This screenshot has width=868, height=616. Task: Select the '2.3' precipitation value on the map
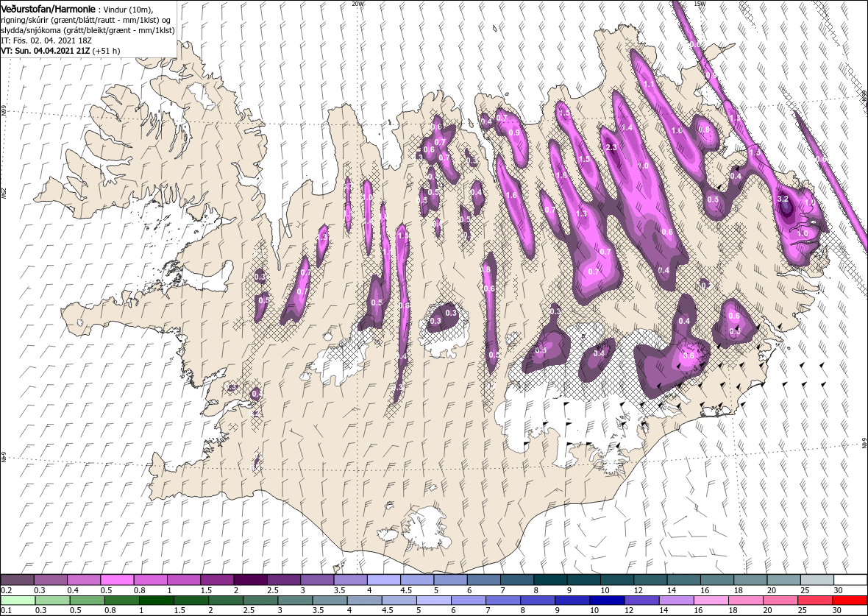(611, 147)
